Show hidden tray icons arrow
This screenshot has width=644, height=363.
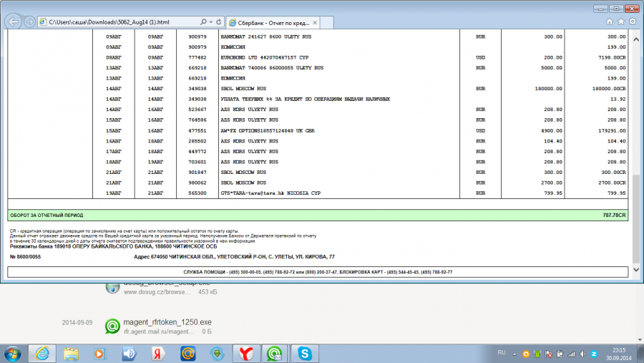pyautogui.click(x=514, y=354)
